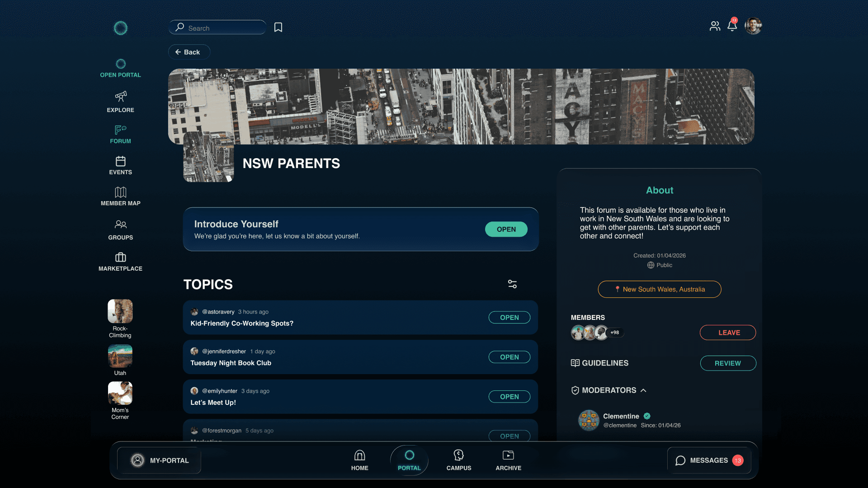Open Kid-Friendly Co-Working Spots topic

coord(509,318)
